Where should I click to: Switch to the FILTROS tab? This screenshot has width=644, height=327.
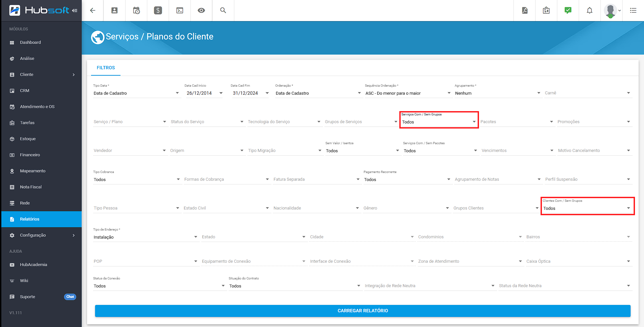106,68
